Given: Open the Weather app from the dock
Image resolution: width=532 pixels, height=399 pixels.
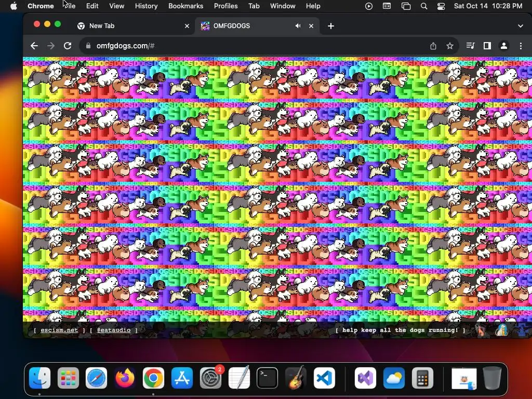Looking at the screenshot, I should pyautogui.click(x=394, y=378).
